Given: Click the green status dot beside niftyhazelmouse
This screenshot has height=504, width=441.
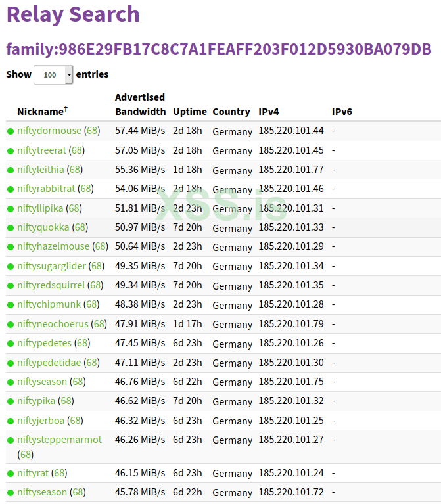Looking at the screenshot, I should point(11,247).
